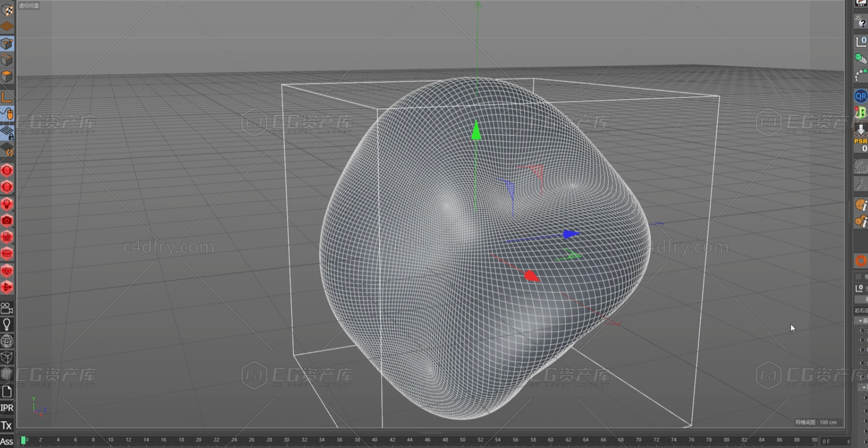Viewport: 868px width, 448px height.
Task: Click the red Redshift light bulb icon
Action: click(x=7, y=204)
